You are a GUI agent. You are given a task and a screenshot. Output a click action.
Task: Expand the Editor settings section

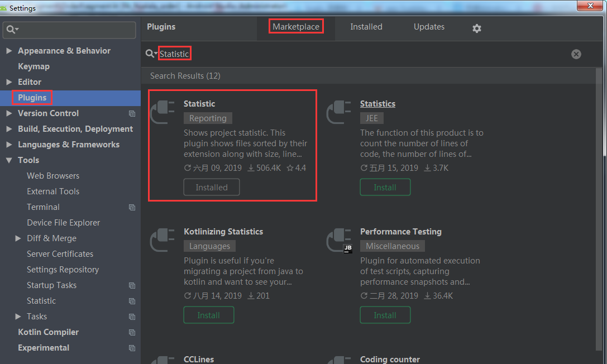point(9,82)
